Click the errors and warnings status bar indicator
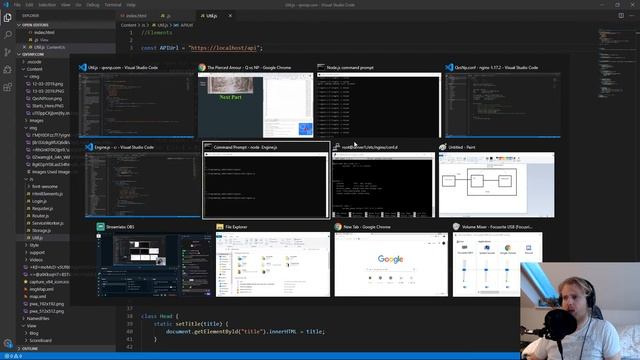Screen dimensions: 640x360 (13, 356)
